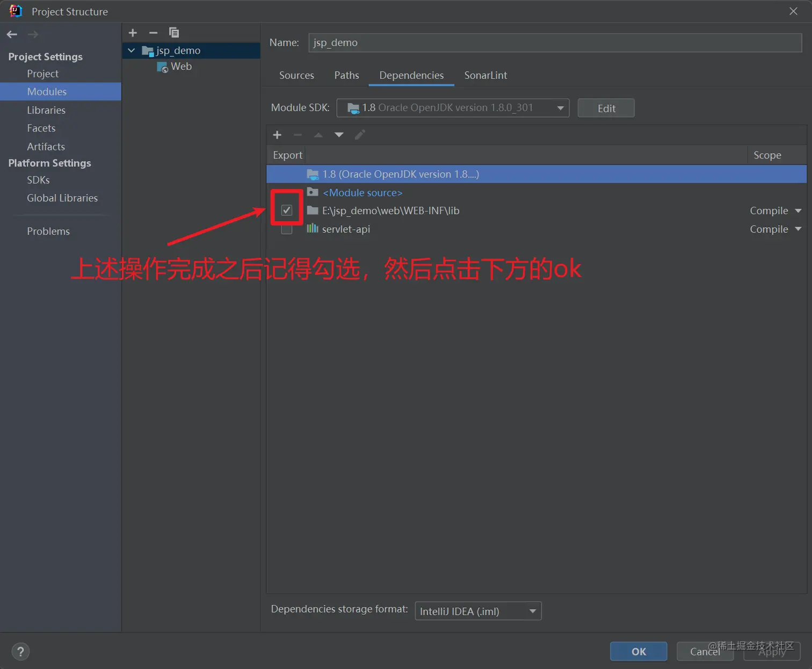Click the servlet-api library icon
The image size is (812, 669).
coord(313,229)
